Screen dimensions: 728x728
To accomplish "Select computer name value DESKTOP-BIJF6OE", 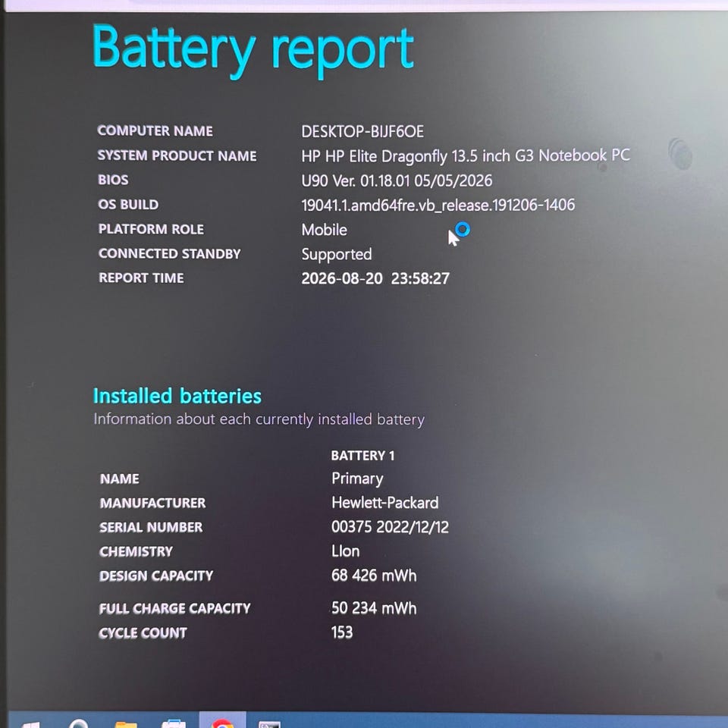I will coord(362,131).
